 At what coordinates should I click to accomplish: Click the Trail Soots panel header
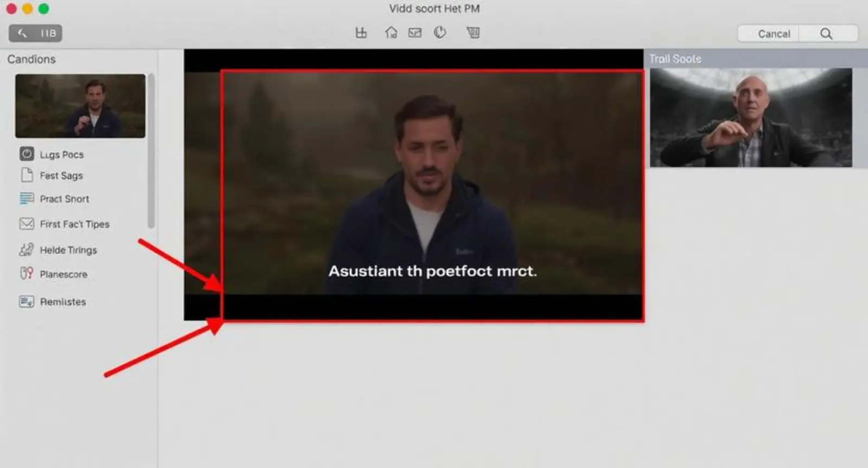(x=756, y=59)
